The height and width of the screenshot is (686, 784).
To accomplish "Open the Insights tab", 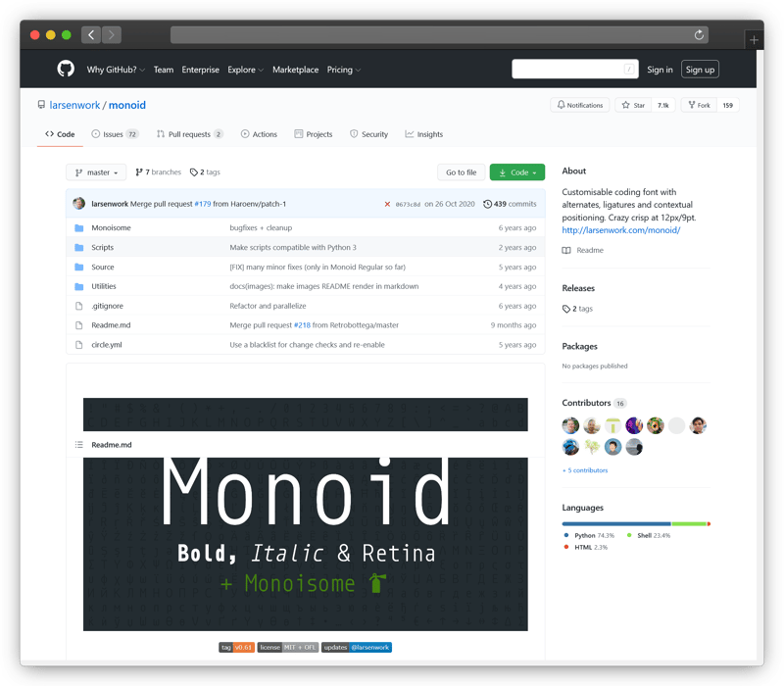I will [x=424, y=134].
